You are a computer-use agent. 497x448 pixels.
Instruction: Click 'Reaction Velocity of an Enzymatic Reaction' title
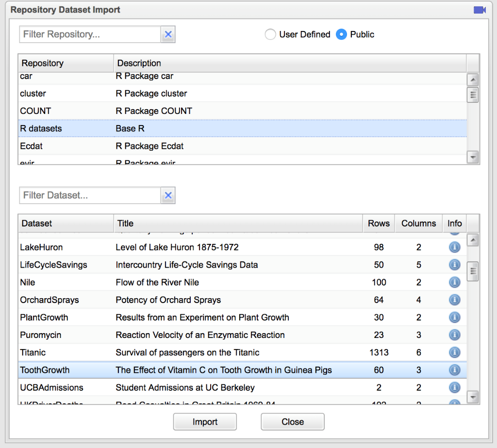(200, 335)
